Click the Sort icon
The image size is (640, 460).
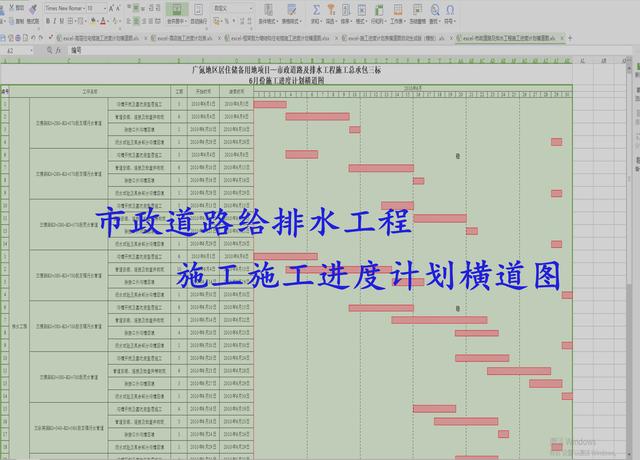346,10
